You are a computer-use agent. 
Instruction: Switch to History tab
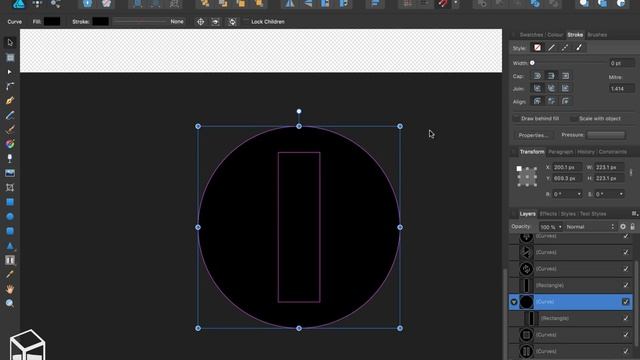[586, 152]
